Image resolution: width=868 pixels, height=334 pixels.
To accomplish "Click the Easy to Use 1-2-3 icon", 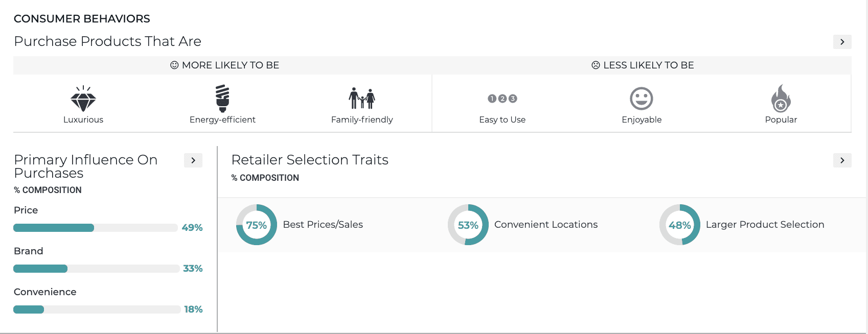I will click(502, 99).
